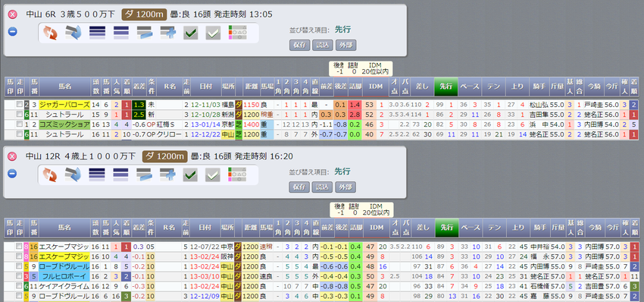Tick the checkbox for フルヒロボーイ row

[x=19, y=276]
